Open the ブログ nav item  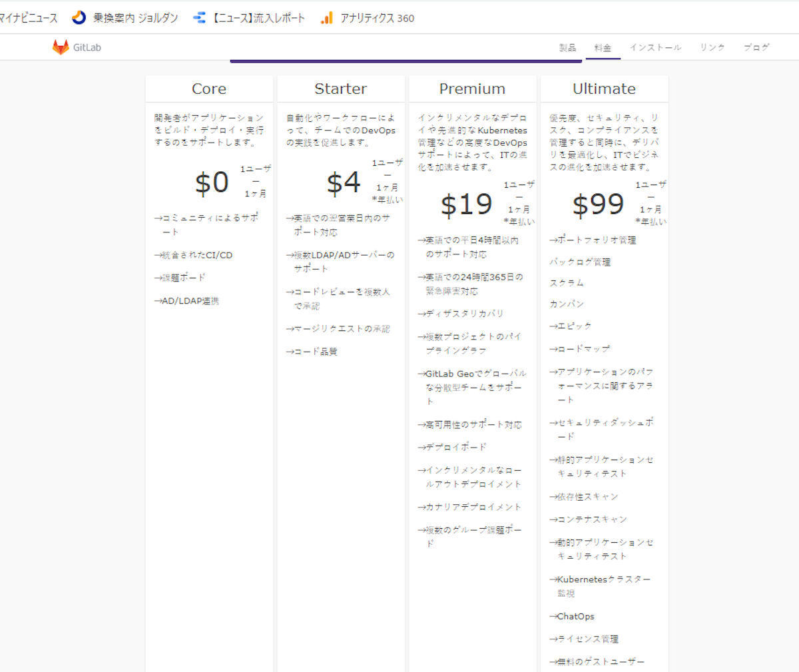[756, 47]
